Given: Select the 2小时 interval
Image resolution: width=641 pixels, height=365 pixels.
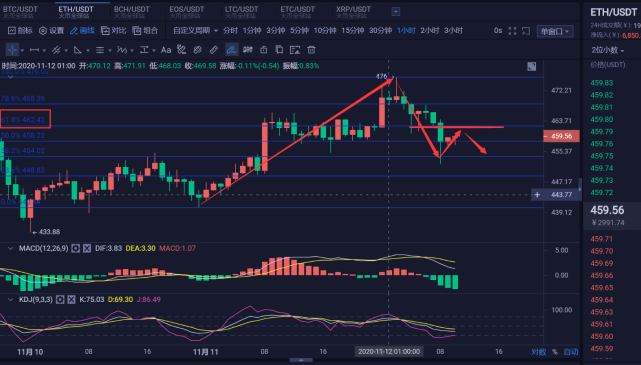Looking at the screenshot, I should [x=430, y=31].
